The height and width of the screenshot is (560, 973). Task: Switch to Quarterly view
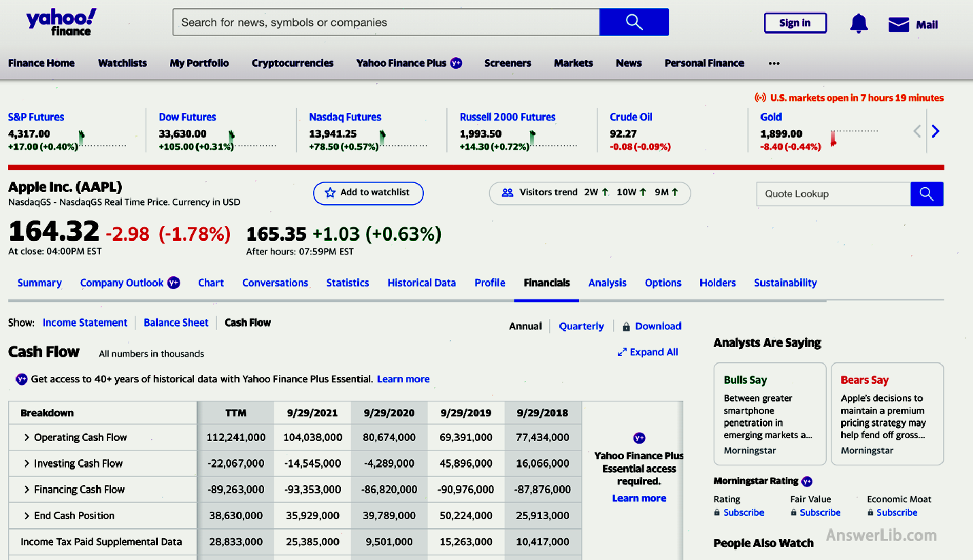click(582, 327)
